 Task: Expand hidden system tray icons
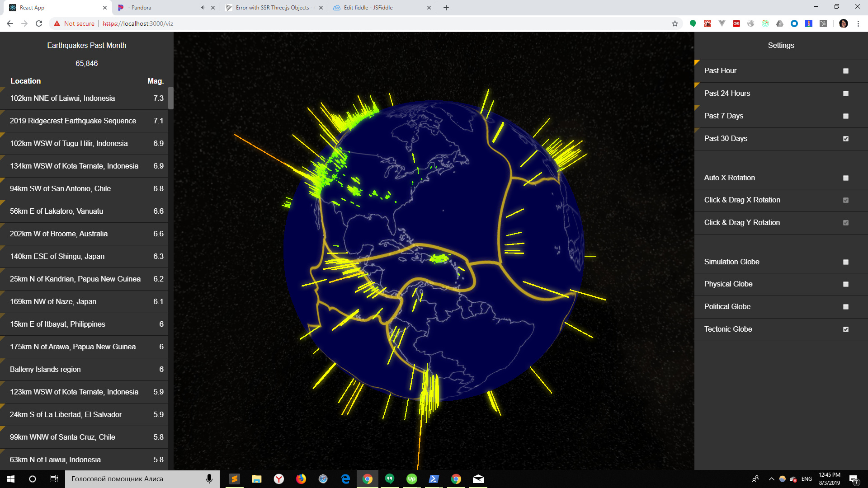pyautogui.click(x=772, y=479)
